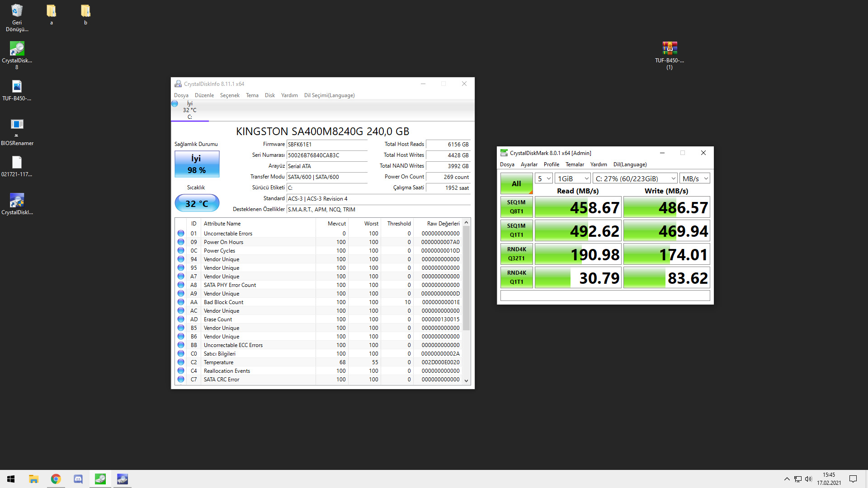Open the Recycle Bin desktop icon
Viewport: 868px width, 488px height.
click(17, 11)
